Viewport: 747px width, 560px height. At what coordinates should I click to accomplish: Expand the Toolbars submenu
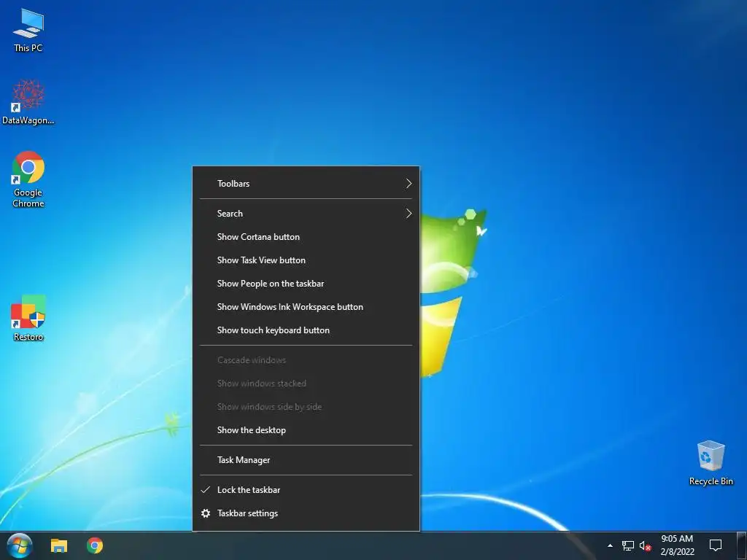coord(306,183)
